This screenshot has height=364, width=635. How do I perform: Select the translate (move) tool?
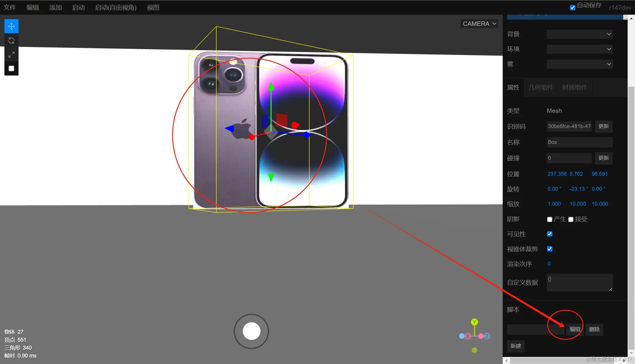pyautogui.click(x=11, y=26)
